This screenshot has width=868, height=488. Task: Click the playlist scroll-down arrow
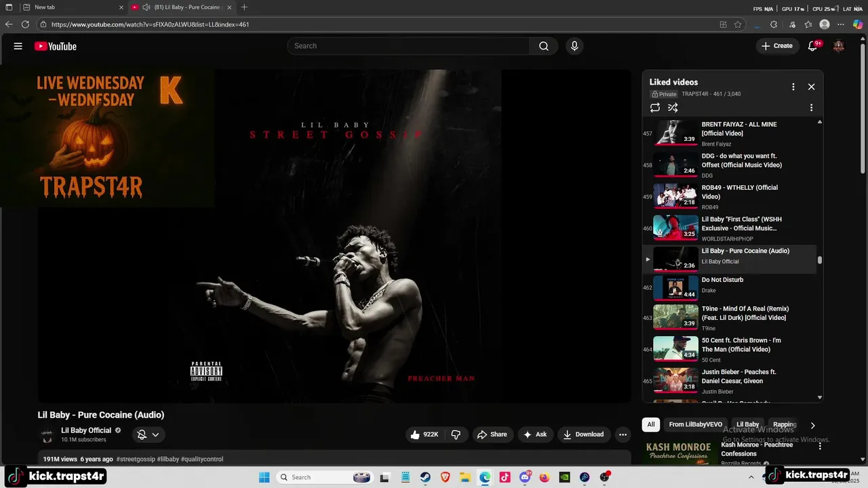(x=820, y=398)
